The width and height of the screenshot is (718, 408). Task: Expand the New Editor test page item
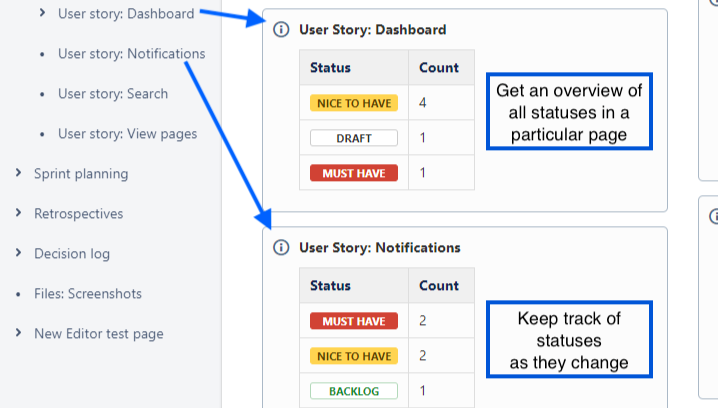pyautogui.click(x=19, y=333)
